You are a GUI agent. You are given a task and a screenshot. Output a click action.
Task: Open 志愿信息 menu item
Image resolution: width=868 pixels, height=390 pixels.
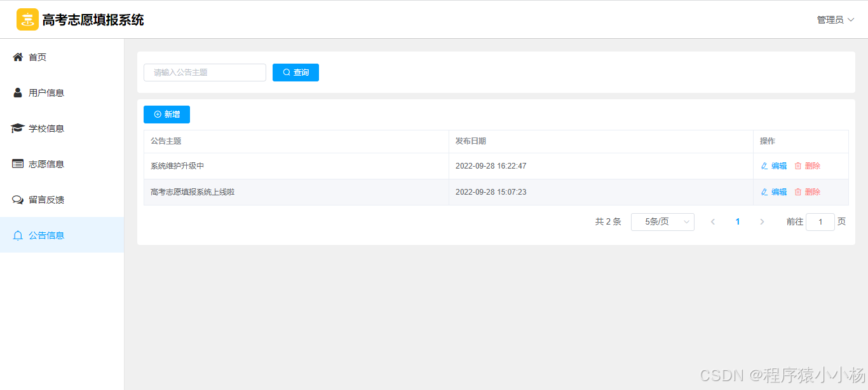coord(62,164)
